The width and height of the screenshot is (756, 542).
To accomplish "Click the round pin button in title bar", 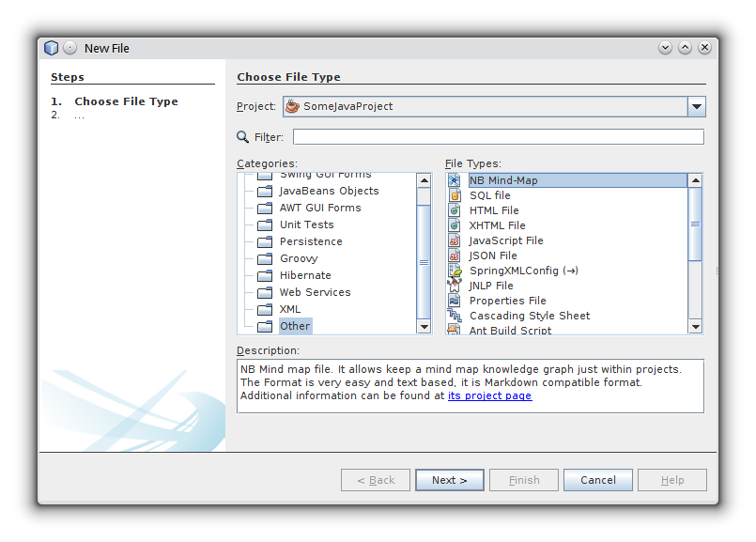I will [69, 48].
